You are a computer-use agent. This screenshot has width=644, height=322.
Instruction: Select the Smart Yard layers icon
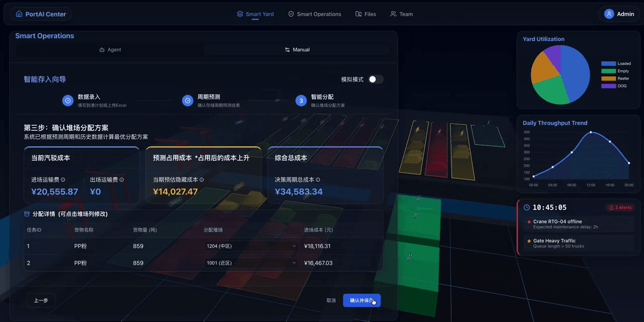coord(238,14)
